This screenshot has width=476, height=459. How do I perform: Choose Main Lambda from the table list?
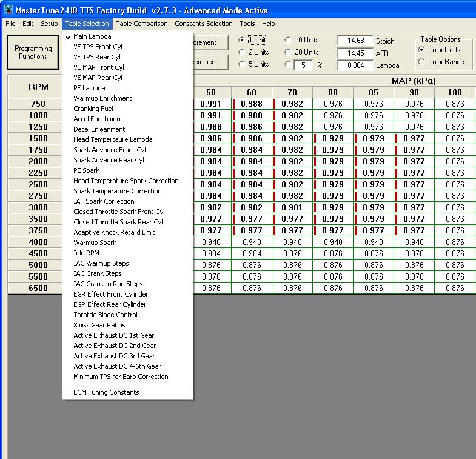click(127, 36)
